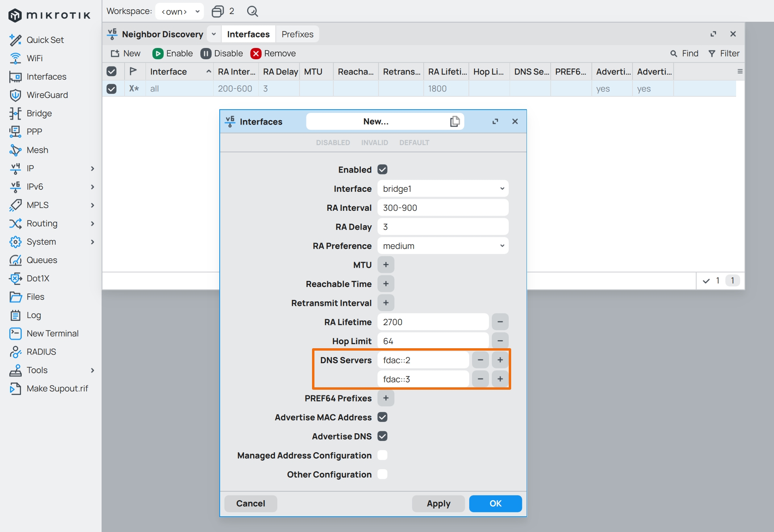This screenshot has height=532, width=774.
Task: Sort by the Interface column header
Action: 180,71
